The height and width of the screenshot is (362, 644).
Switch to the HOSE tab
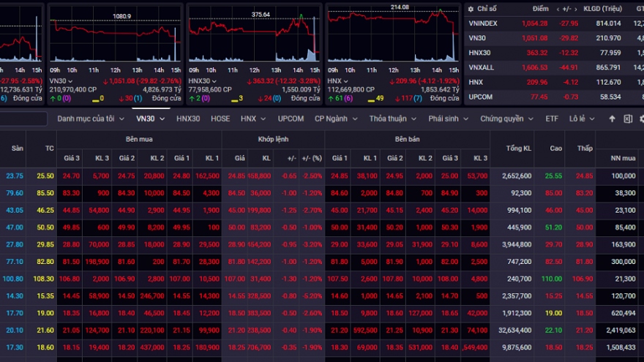click(x=220, y=118)
